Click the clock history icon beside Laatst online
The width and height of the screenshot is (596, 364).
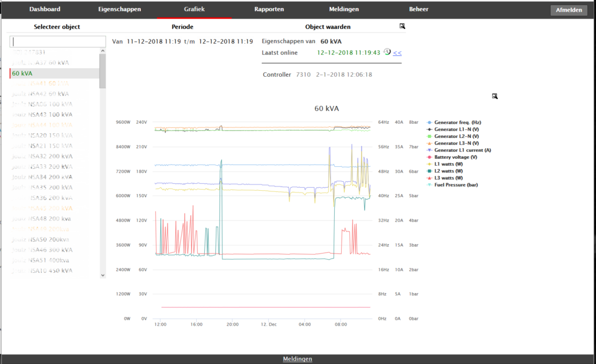coord(387,52)
